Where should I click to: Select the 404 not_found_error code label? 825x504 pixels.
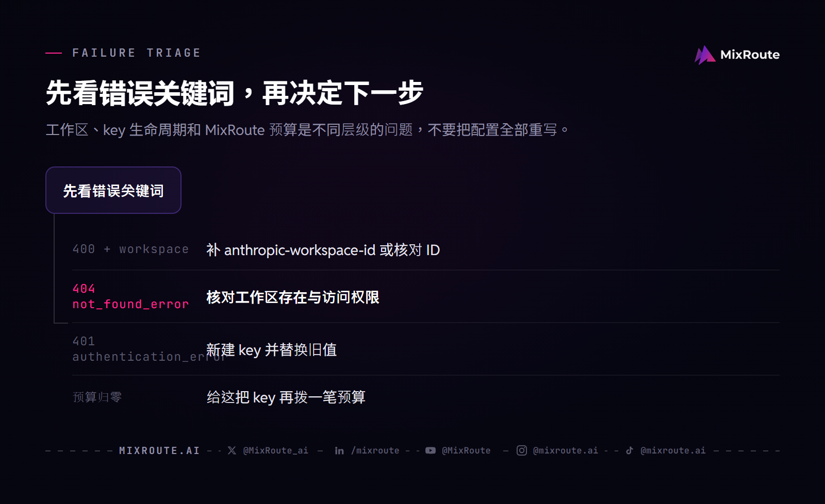pyautogui.click(x=130, y=296)
